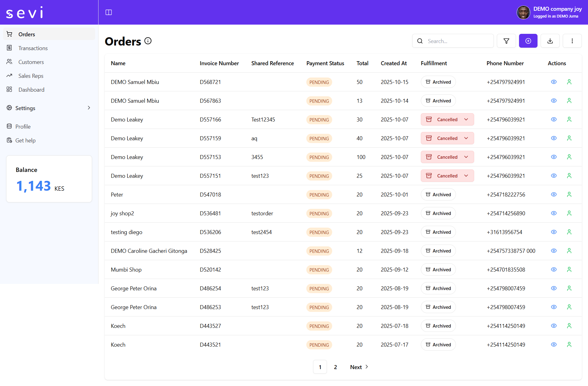Switch to the Orders section in sidebar
The height and width of the screenshot is (386, 588).
tap(27, 34)
